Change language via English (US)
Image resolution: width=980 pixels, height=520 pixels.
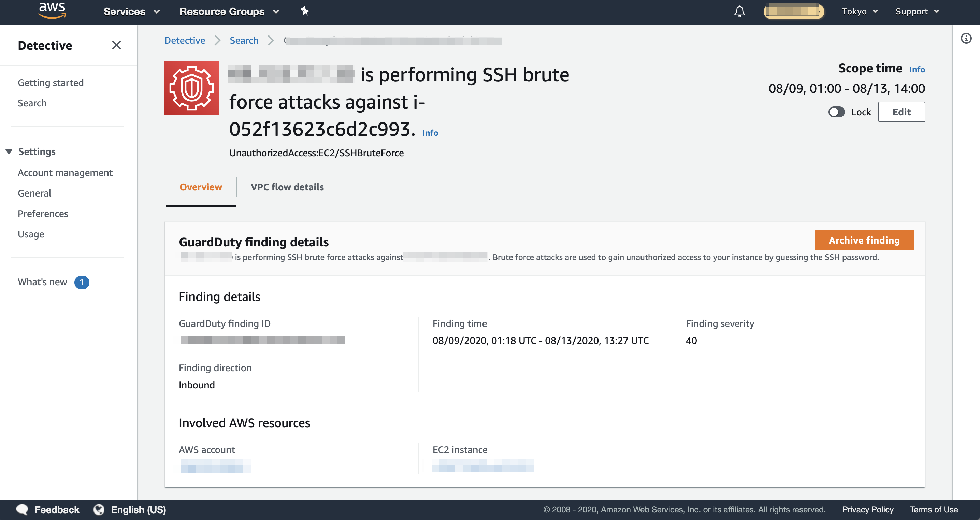click(138, 509)
